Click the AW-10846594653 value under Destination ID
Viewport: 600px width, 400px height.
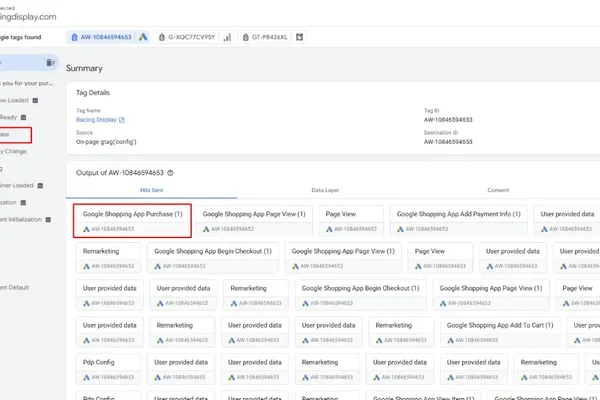(448, 142)
